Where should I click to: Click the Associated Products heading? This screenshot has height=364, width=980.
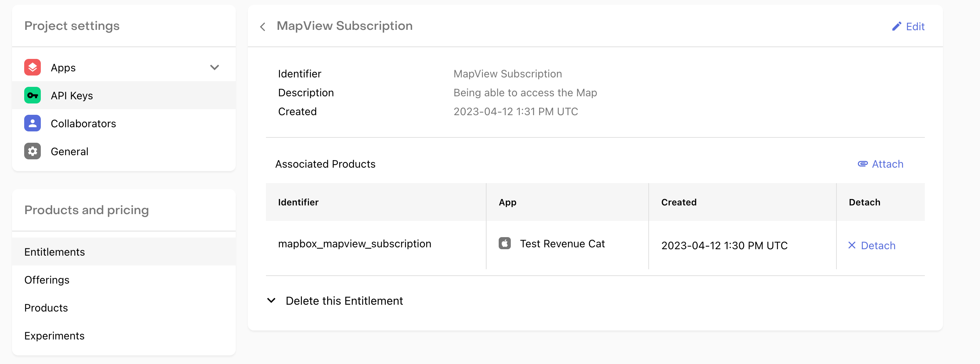click(x=325, y=164)
